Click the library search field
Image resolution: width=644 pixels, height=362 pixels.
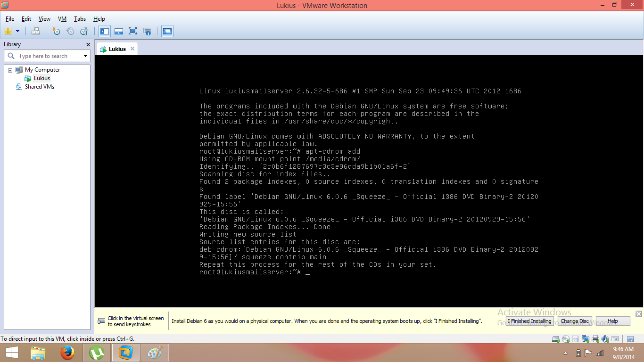click(x=47, y=56)
